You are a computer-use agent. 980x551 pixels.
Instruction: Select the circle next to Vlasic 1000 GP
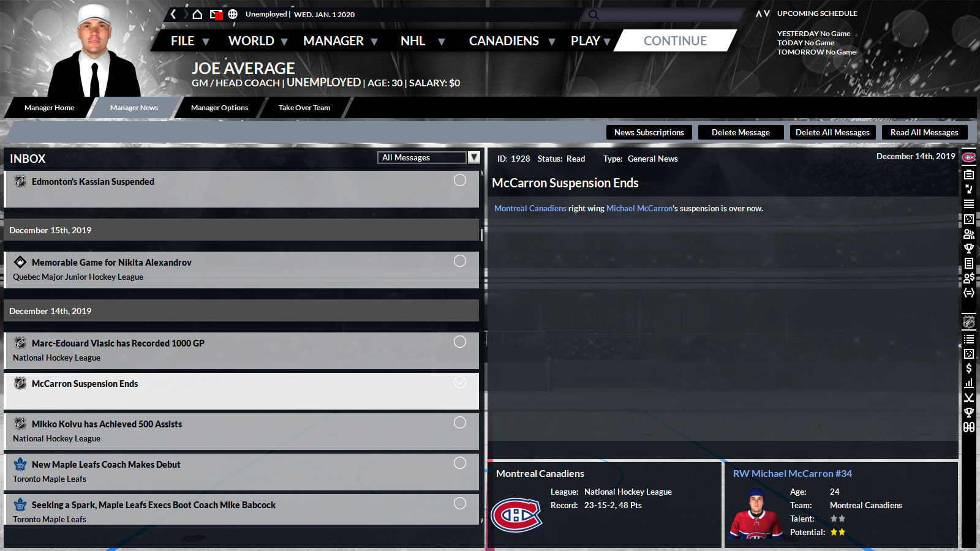tap(460, 342)
